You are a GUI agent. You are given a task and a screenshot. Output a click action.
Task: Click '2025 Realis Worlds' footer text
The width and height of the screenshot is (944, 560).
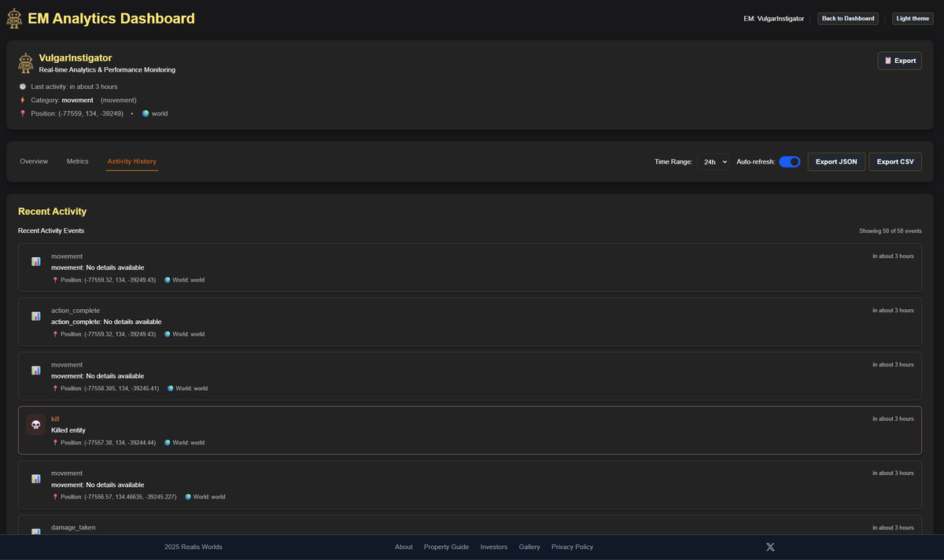(194, 547)
